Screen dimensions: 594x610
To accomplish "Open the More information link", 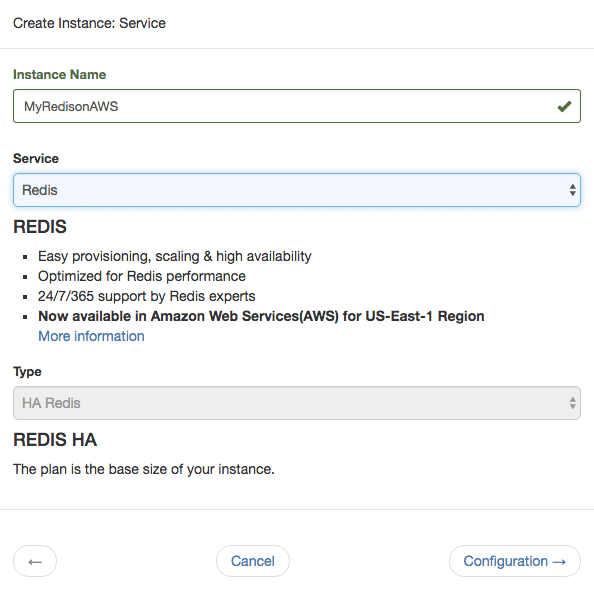I will tap(91, 336).
